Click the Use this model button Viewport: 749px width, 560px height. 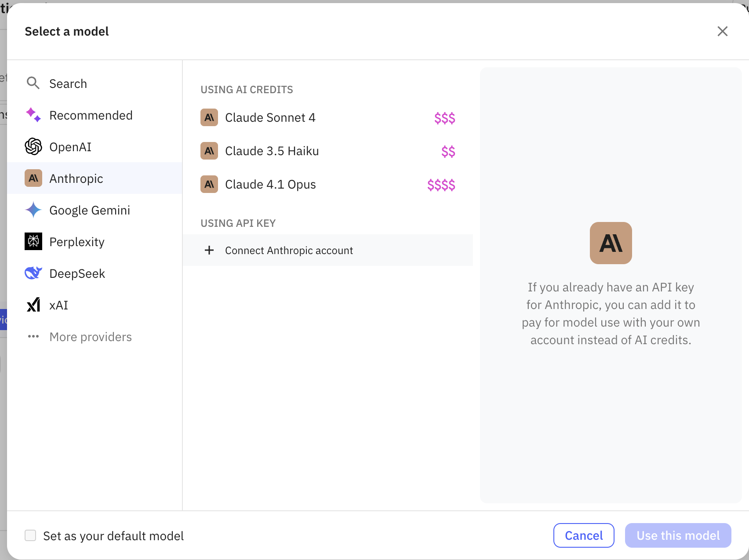click(678, 535)
